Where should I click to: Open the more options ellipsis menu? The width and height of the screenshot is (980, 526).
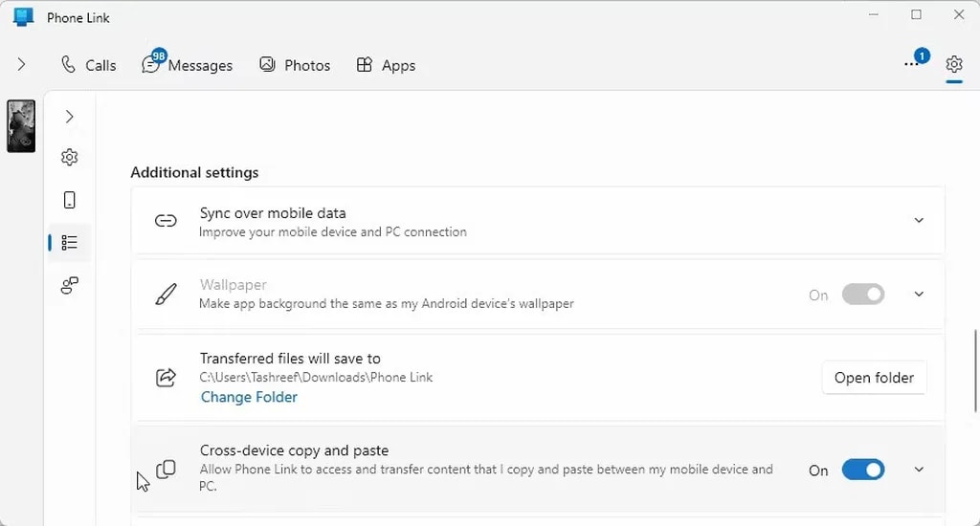coord(911,64)
